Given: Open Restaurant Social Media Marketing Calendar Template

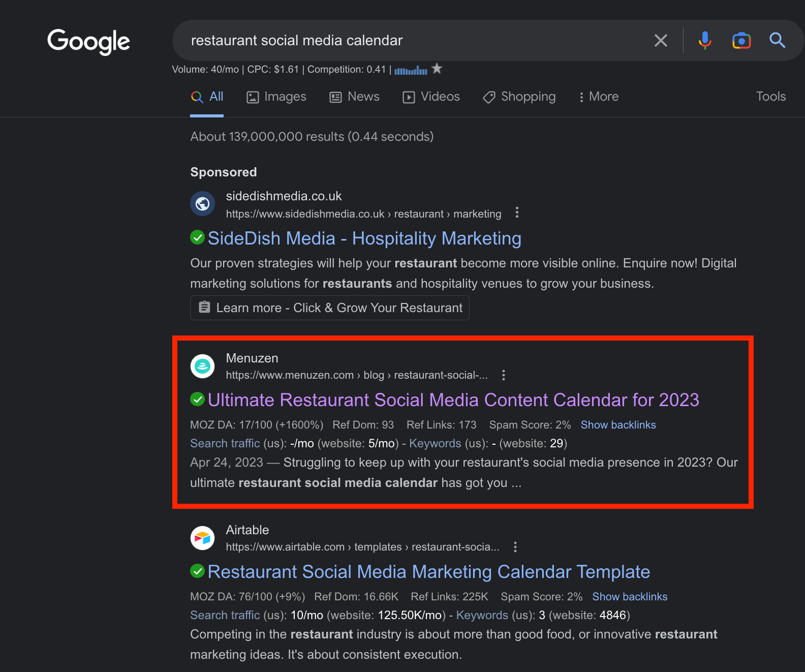Looking at the screenshot, I should pos(429,572).
